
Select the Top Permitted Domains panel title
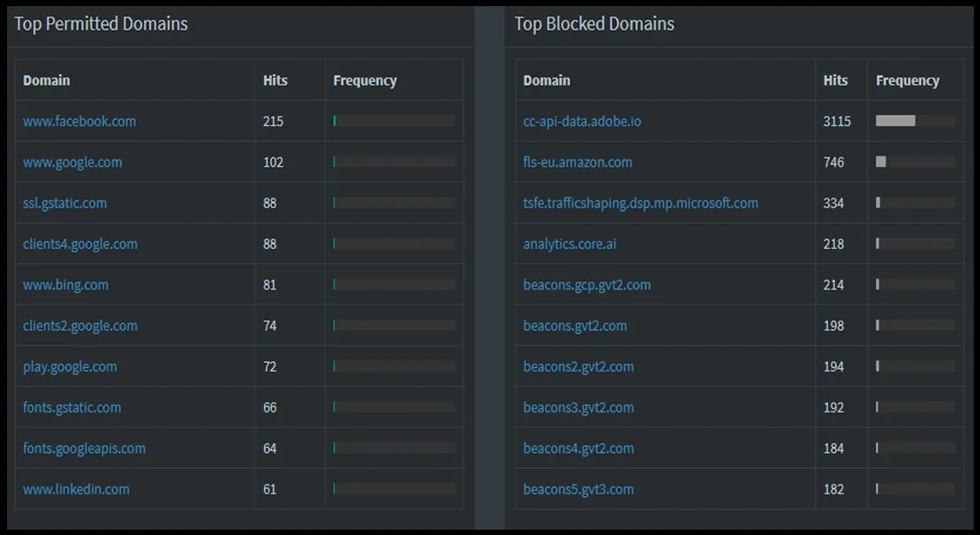[x=100, y=24]
